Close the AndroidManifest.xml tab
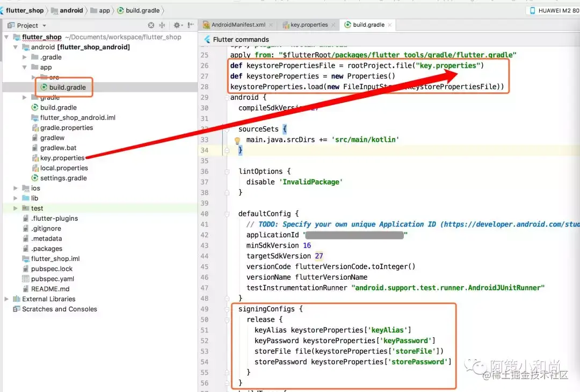The width and height of the screenshot is (580, 392). pyautogui.click(x=271, y=25)
